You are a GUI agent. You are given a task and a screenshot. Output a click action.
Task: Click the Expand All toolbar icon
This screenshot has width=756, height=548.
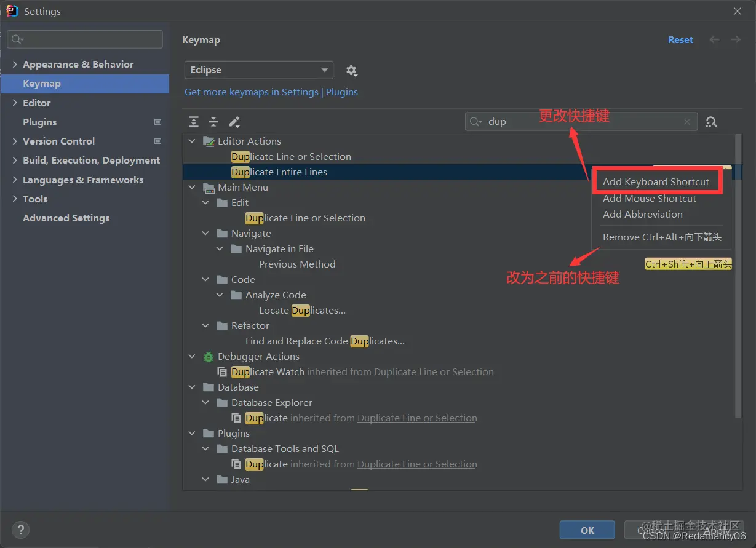pos(194,122)
